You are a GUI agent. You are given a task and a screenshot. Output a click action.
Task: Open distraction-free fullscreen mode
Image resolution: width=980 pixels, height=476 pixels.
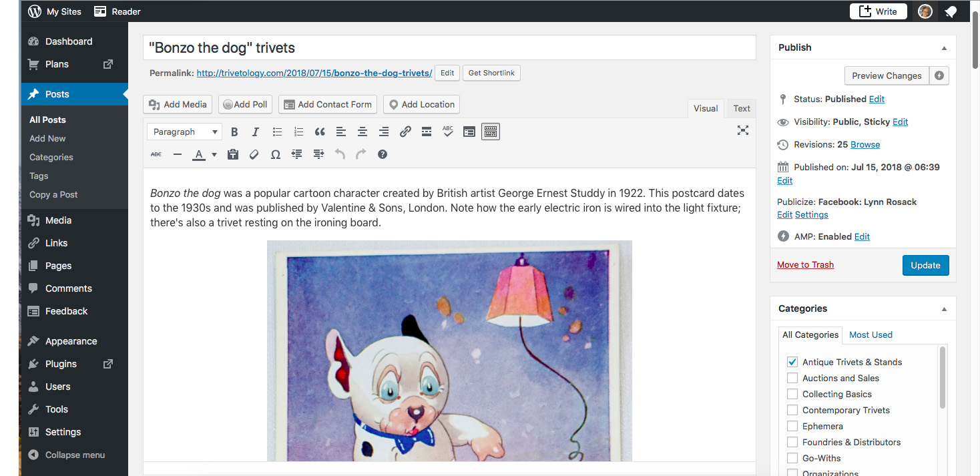[742, 131]
